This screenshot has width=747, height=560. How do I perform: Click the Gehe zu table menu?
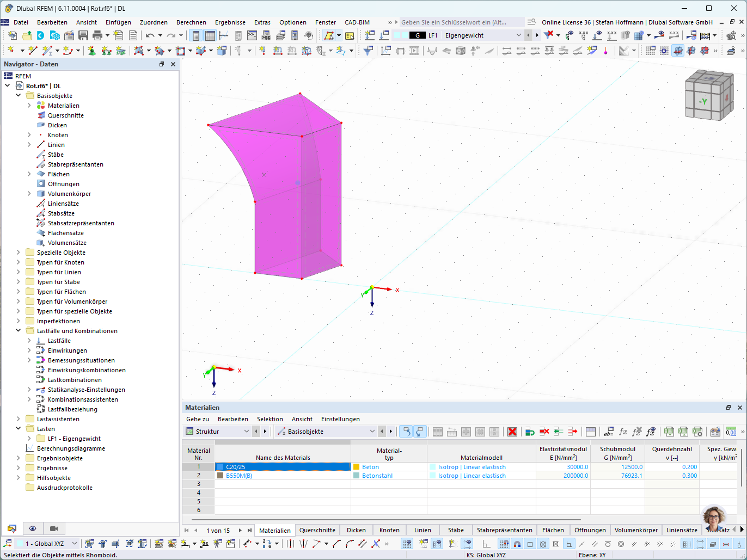point(198,419)
